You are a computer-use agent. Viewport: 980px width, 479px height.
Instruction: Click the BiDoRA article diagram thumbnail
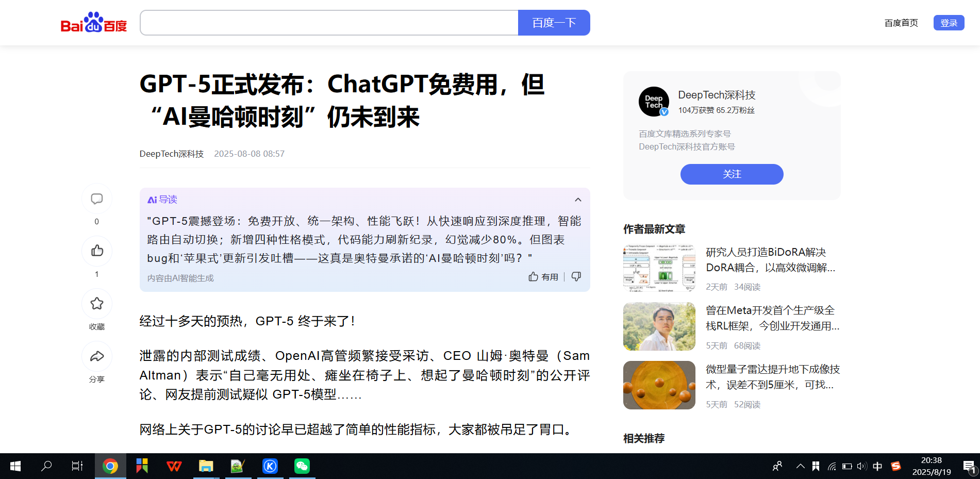pyautogui.click(x=659, y=268)
